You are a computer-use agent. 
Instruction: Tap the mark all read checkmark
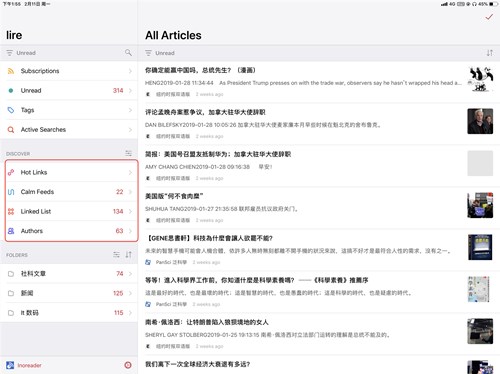[489, 17]
